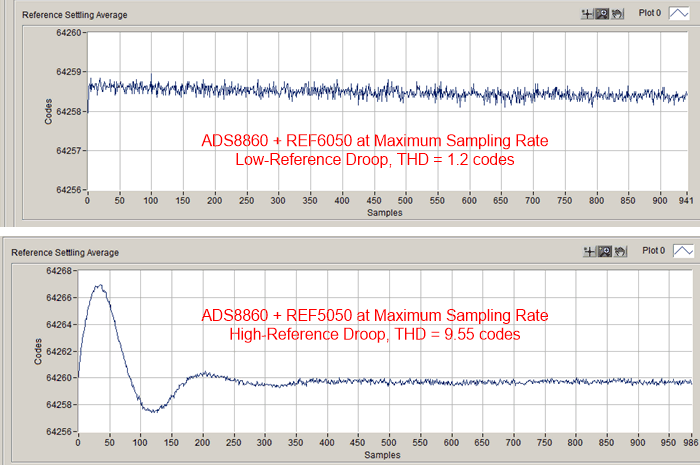This screenshot has height=465, width=700.
Task: Click the Codes axis label of top graph
Action: pyautogui.click(x=48, y=111)
